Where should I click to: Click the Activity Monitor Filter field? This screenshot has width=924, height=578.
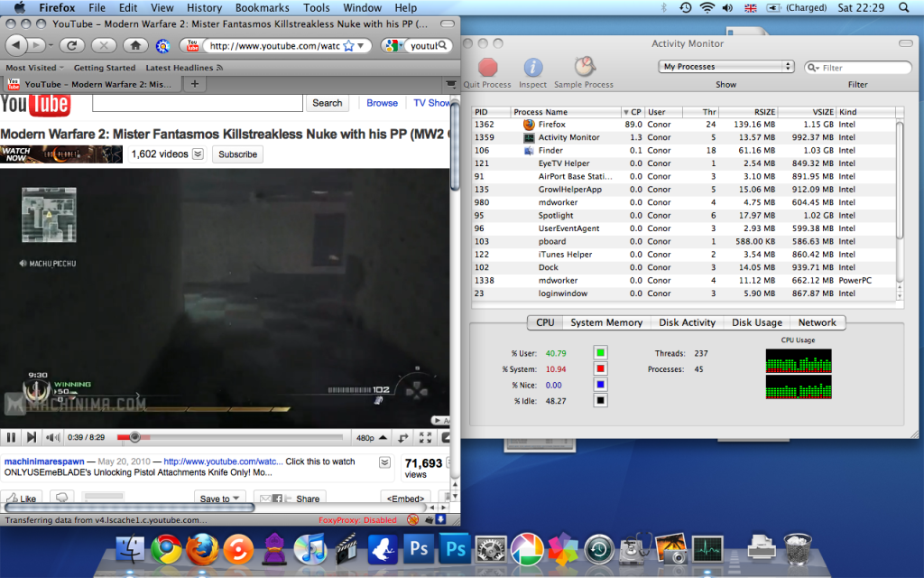pyautogui.click(x=858, y=67)
